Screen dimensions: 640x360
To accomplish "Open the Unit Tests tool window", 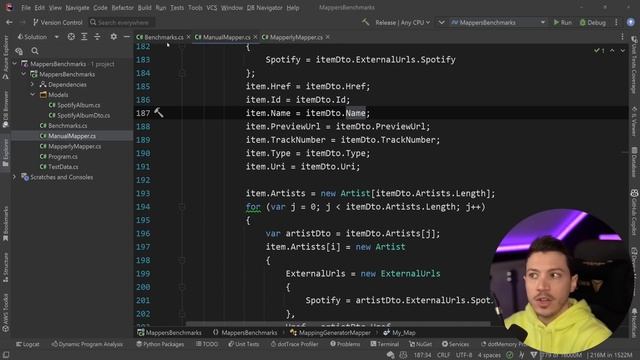I will [x=244, y=344].
